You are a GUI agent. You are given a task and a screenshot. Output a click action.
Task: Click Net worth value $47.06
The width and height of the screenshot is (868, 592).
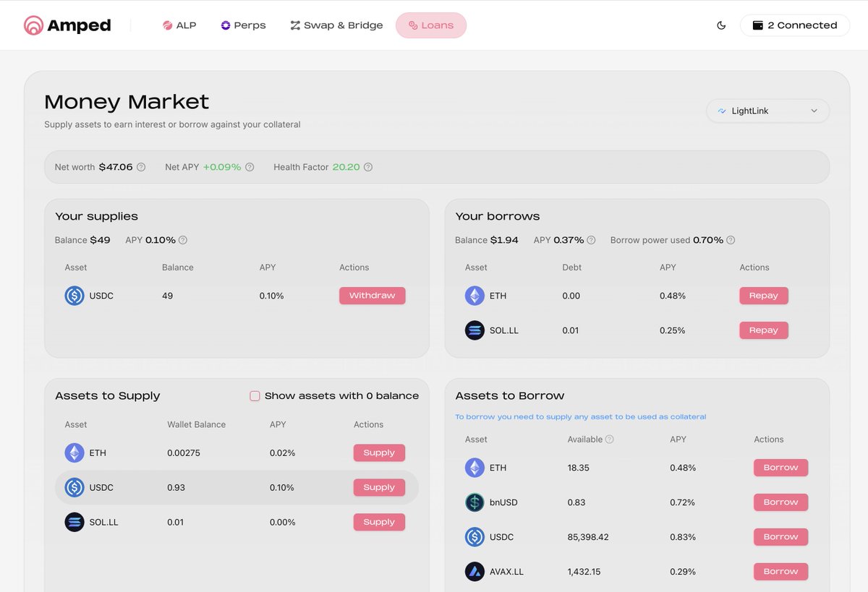click(116, 167)
